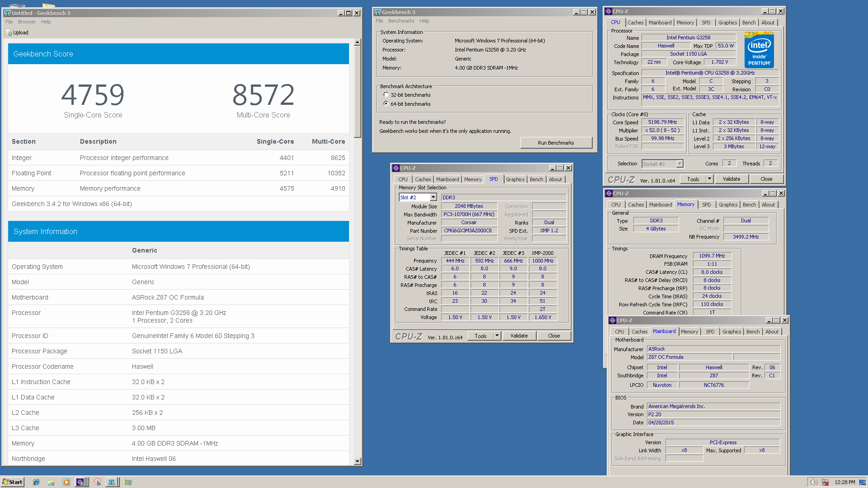The width and height of the screenshot is (868, 488).
Task: Switch to Graphics tab in CPU-Z SPD window
Action: 515,179
